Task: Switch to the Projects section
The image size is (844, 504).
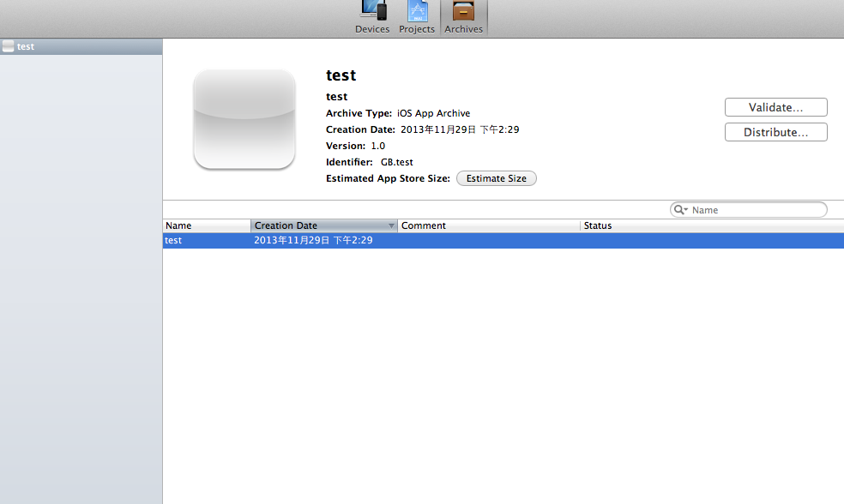Action: 417,17
